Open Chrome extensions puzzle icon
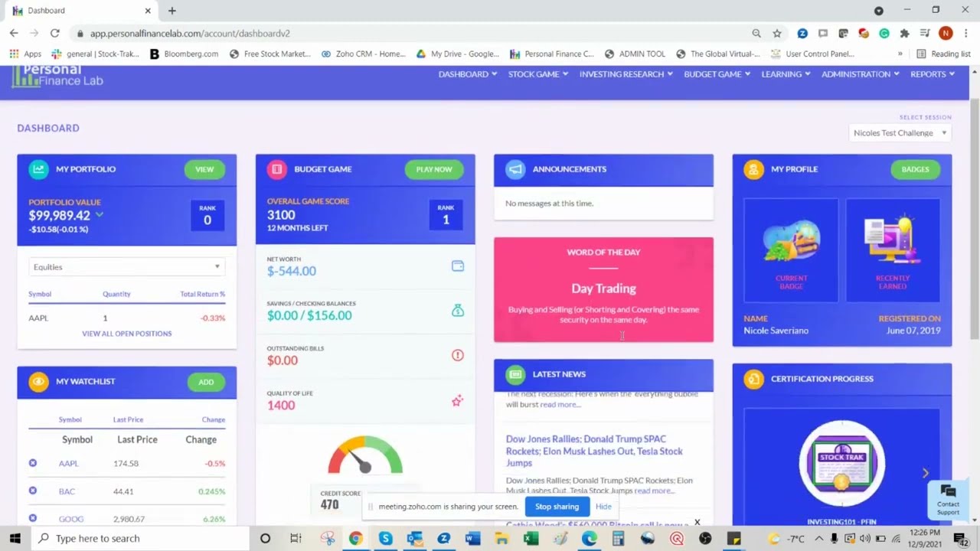The height and width of the screenshot is (551, 980). [904, 33]
